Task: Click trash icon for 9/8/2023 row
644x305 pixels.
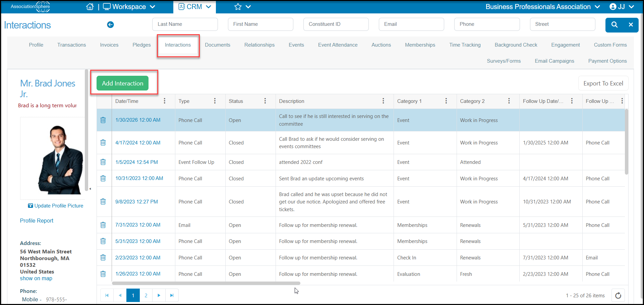Action: click(103, 201)
